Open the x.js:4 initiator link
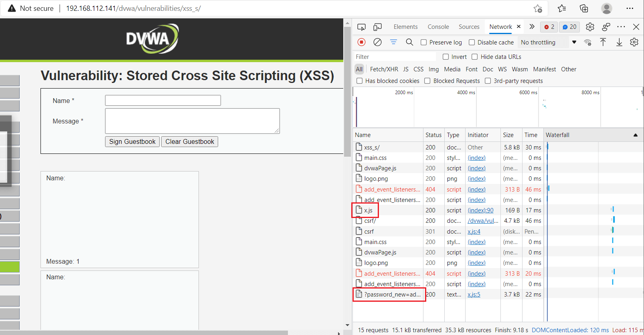Viewport: 644px width, 335px height. [x=474, y=232]
